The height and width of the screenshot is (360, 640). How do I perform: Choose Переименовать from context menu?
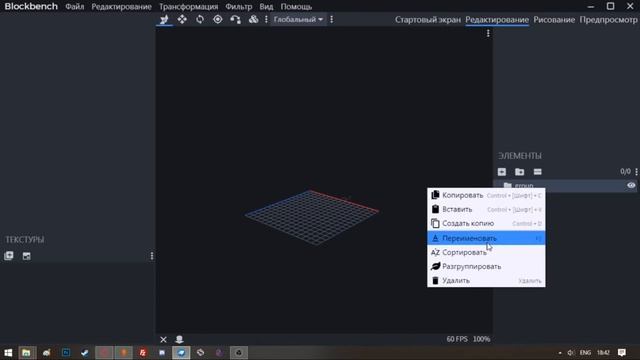coord(486,238)
